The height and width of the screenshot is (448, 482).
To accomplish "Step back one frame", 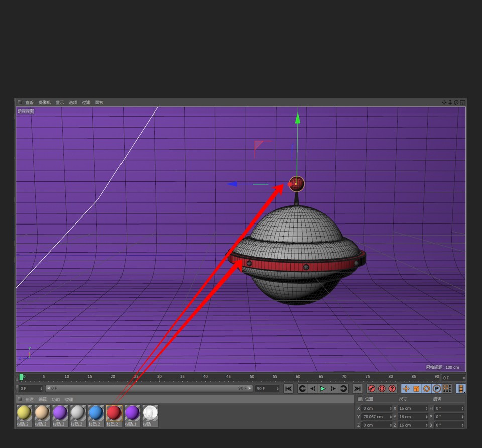I will point(313,389).
